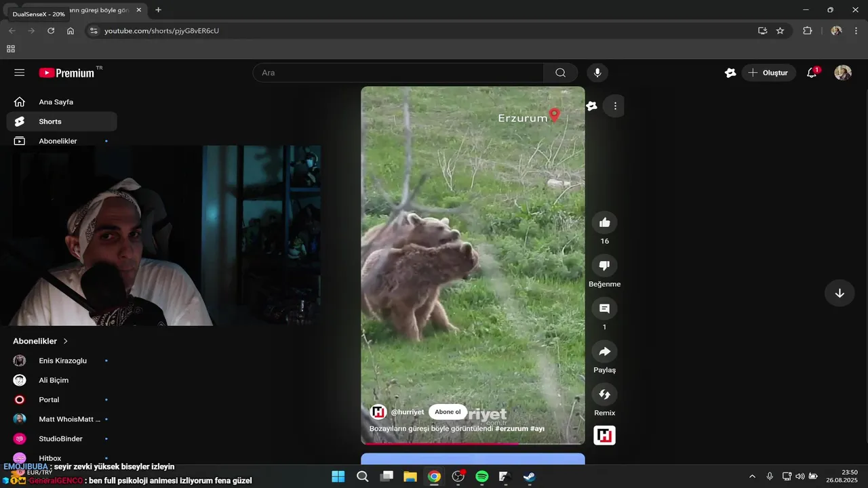Screen dimensions: 868x488
Task: Open StudioBinder subscription
Action: pos(62,439)
